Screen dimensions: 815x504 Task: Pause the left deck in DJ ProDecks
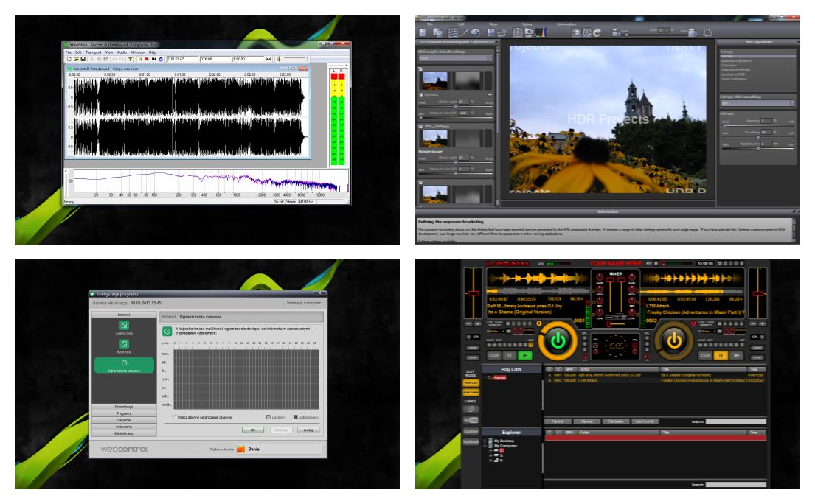point(510,356)
